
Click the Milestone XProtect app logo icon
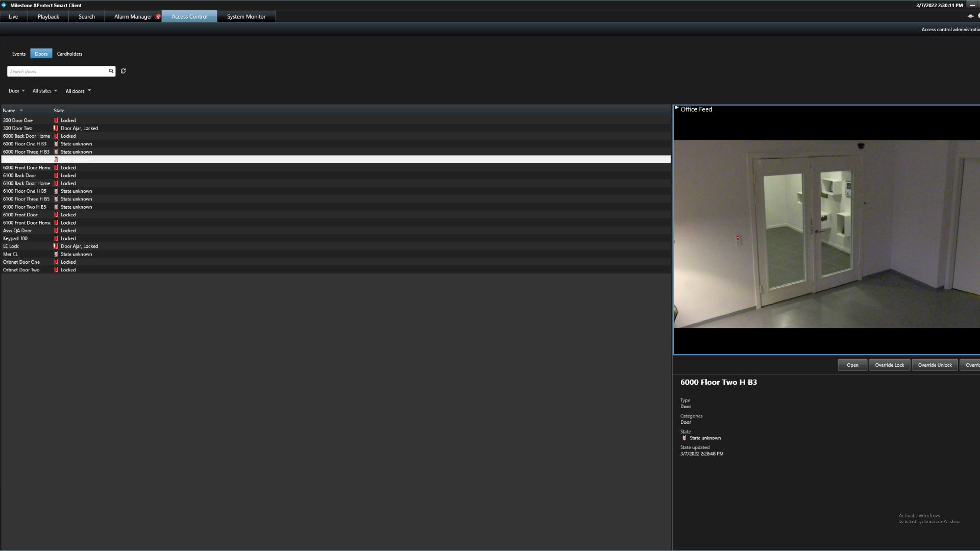[4, 5]
